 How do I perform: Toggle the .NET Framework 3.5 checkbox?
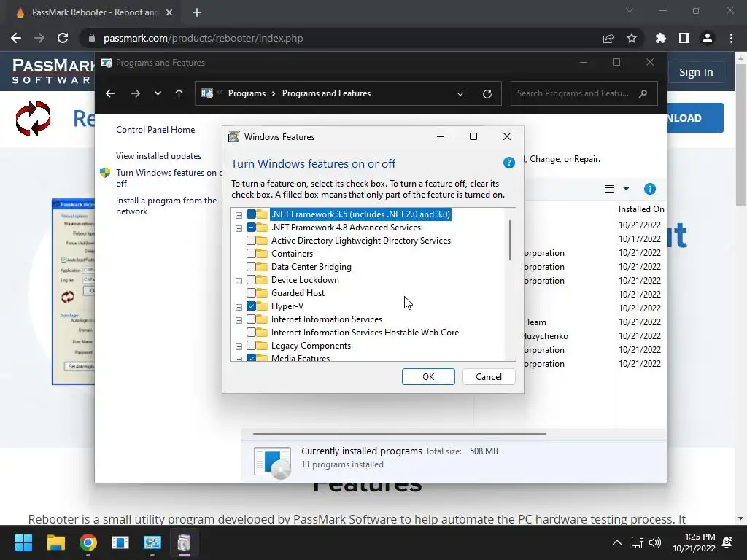point(251,214)
